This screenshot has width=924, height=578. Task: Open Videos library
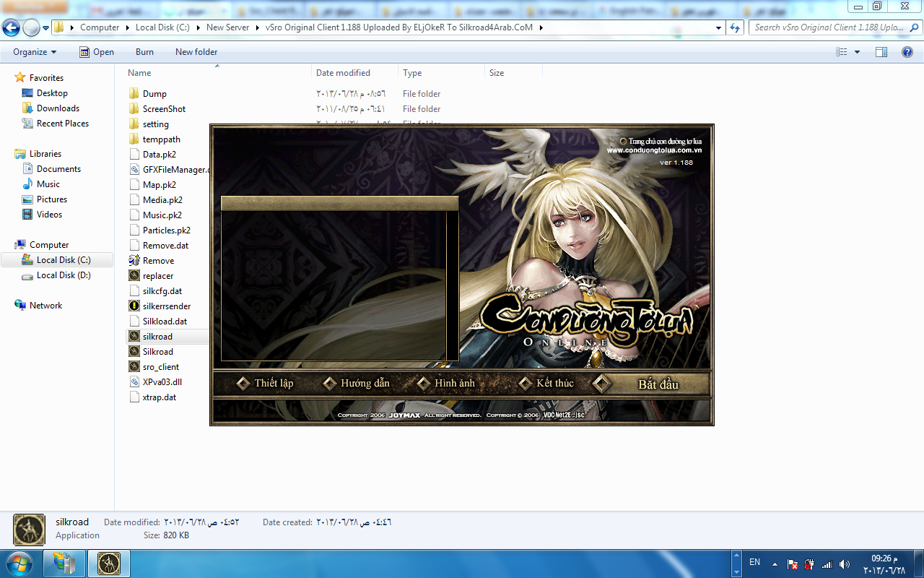49,215
